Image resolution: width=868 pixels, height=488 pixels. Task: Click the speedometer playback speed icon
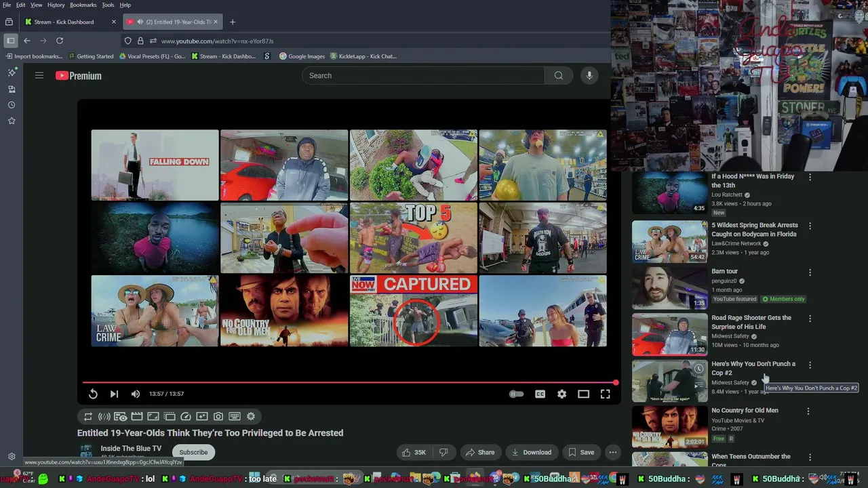[186, 417]
